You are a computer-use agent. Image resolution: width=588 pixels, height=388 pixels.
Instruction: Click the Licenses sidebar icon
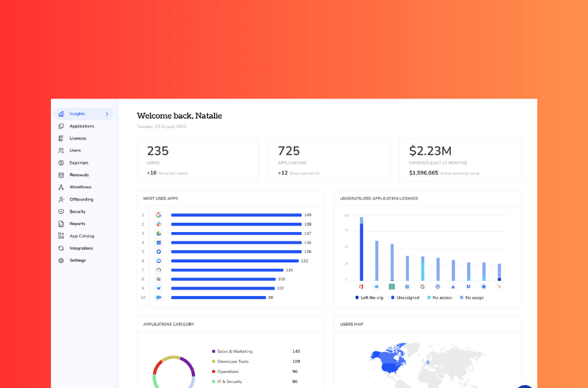point(61,139)
